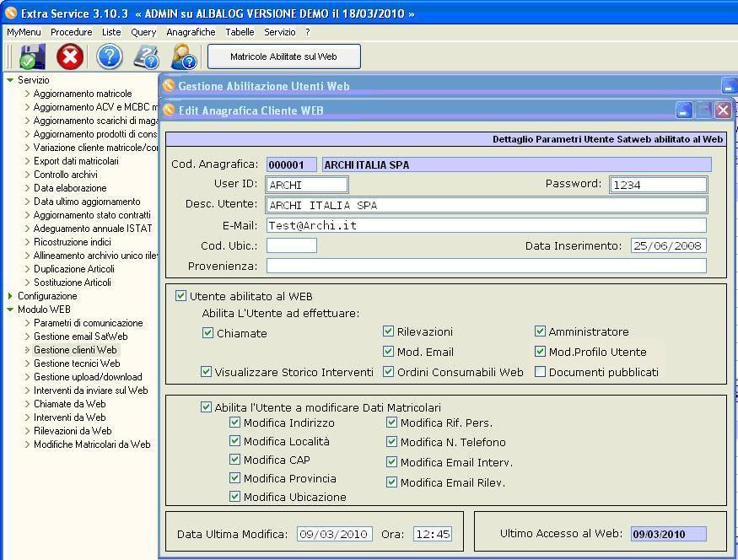Toggle the Modifica N. Telefono checkbox

391,442
